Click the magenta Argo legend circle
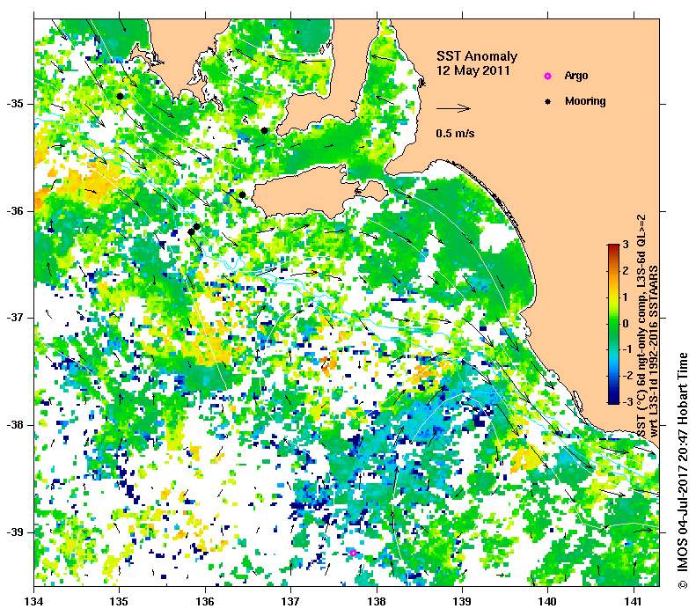This screenshot has width=696, height=616. [x=548, y=76]
